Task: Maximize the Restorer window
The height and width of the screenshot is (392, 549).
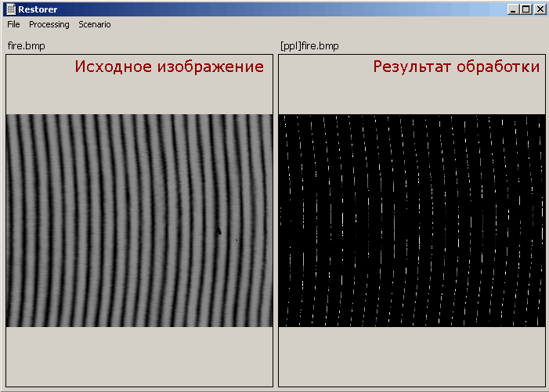Action: pos(526,9)
